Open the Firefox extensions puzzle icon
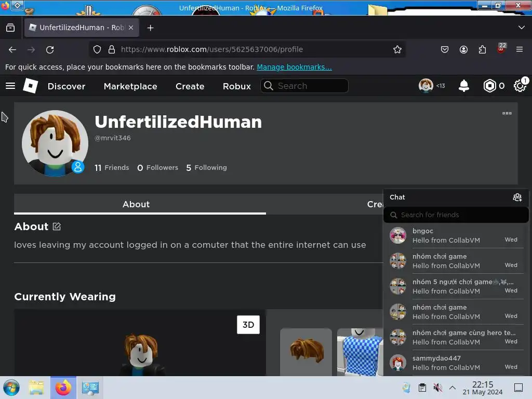This screenshot has width=532, height=399. [482, 49]
